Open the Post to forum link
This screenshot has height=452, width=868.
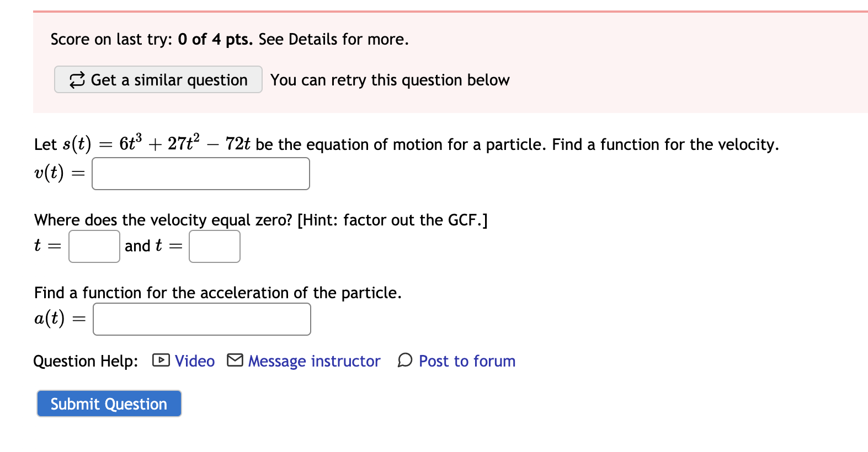click(x=467, y=361)
